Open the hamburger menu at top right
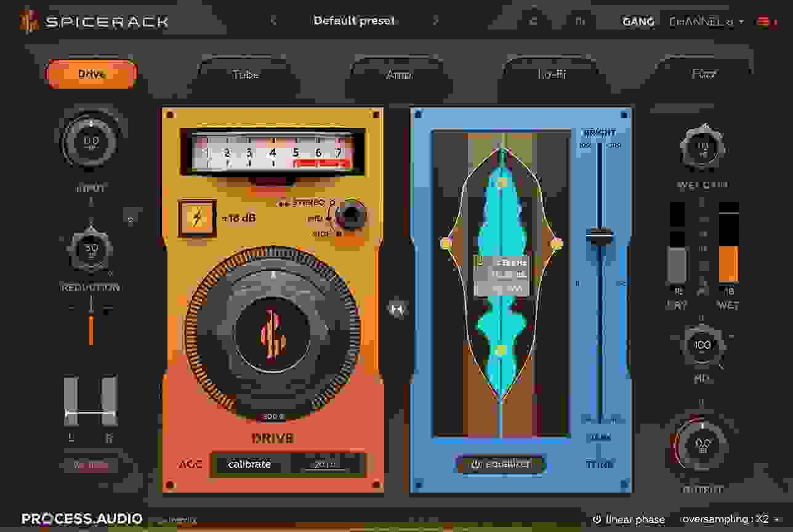793x532 pixels. point(765,20)
